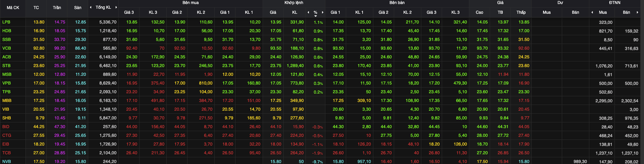
Task: Click the TB average price header
Action: point(500,12)
